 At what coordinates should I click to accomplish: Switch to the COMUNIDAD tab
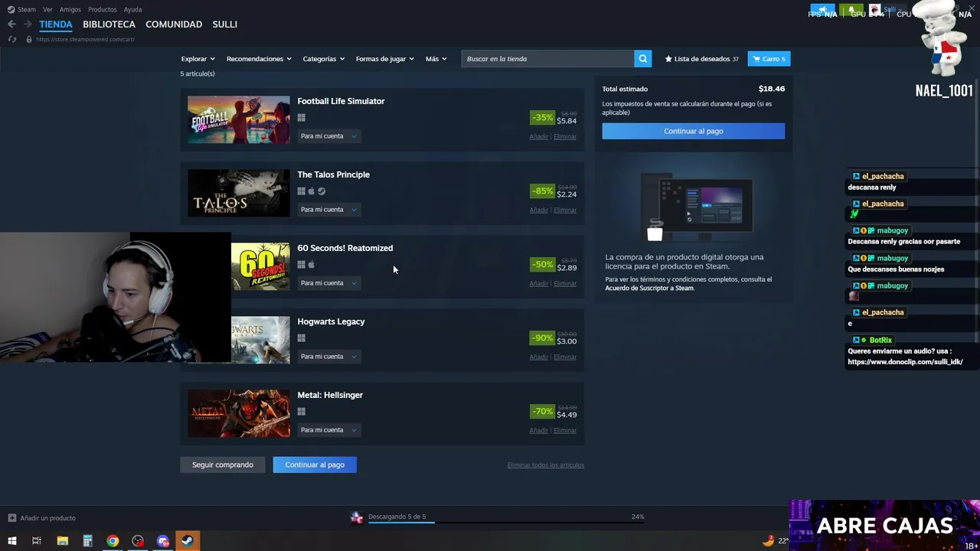(174, 24)
